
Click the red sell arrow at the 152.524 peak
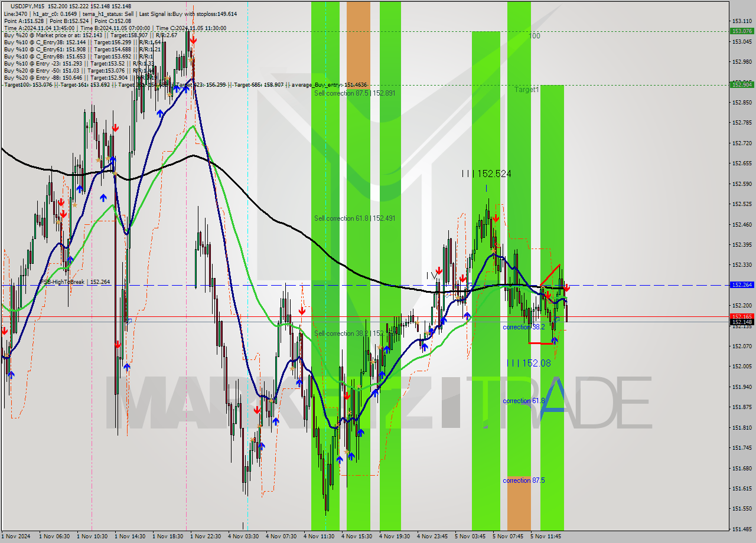tap(495, 218)
